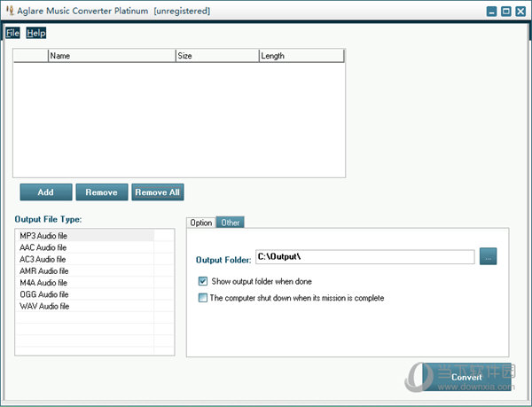The height and width of the screenshot is (407, 532).
Task: Minimize the Aglare Music Converter window
Action: (491, 12)
